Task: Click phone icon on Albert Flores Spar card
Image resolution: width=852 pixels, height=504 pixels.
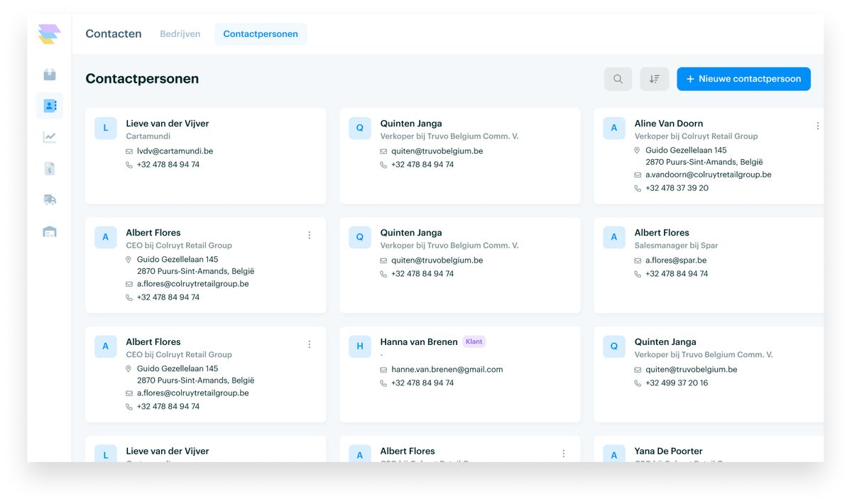Action: point(638,274)
